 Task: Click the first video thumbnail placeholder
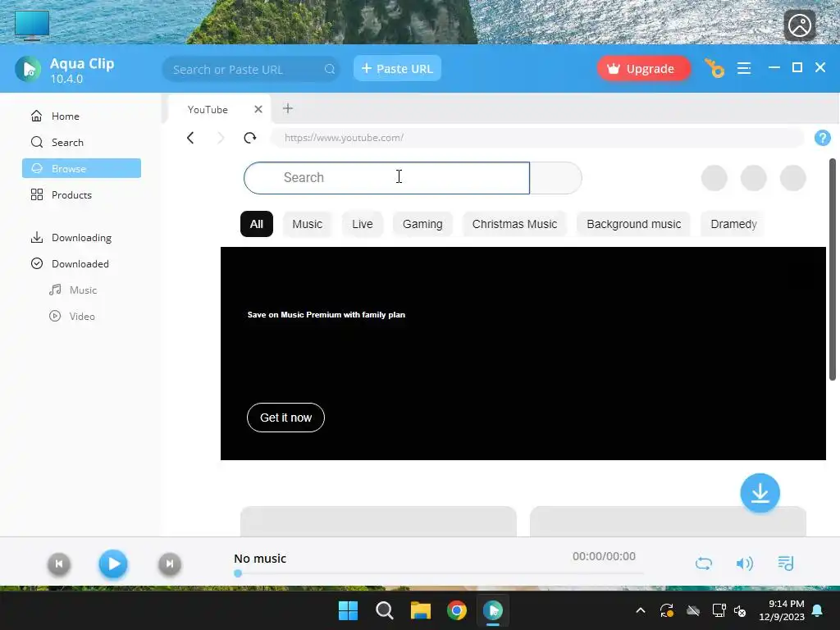pyautogui.click(x=378, y=521)
